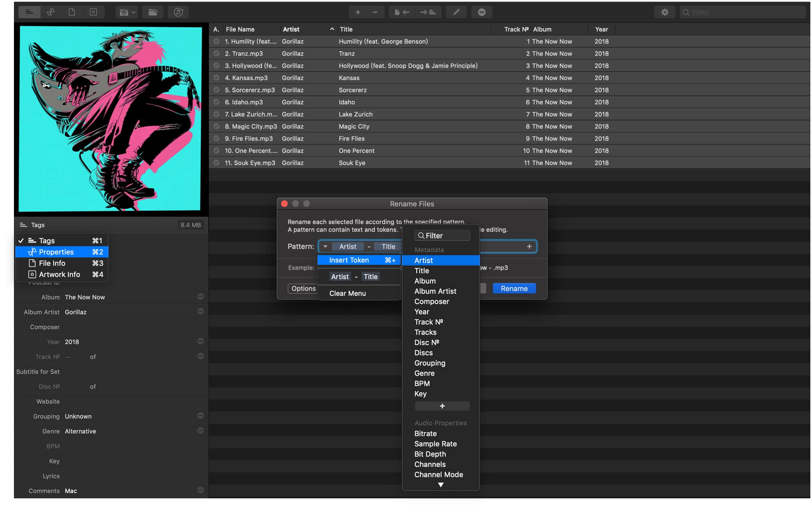Click the Genre value Alternative
812x509 pixels.
point(80,431)
